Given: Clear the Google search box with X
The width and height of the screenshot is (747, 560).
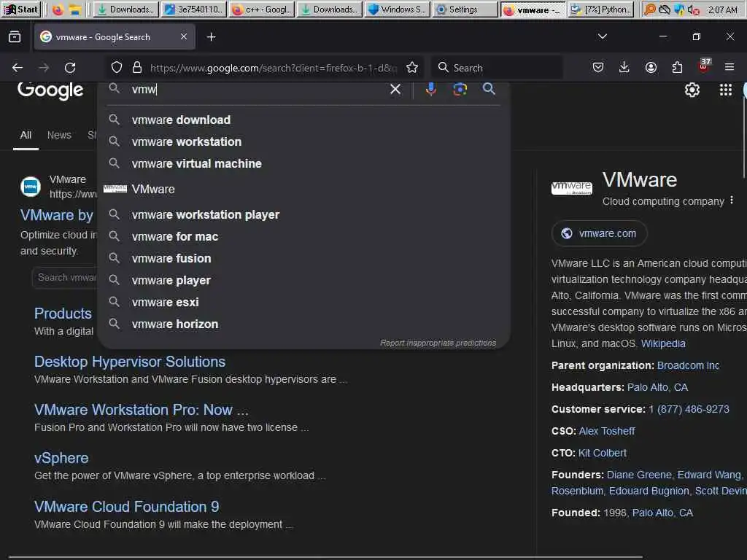Looking at the screenshot, I should [x=395, y=89].
